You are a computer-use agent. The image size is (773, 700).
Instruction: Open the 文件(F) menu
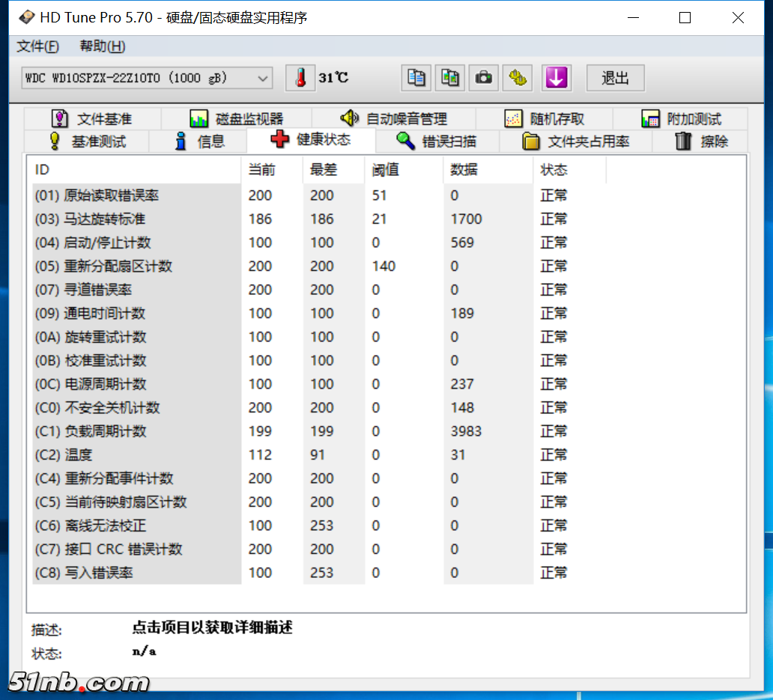[x=37, y=46]
